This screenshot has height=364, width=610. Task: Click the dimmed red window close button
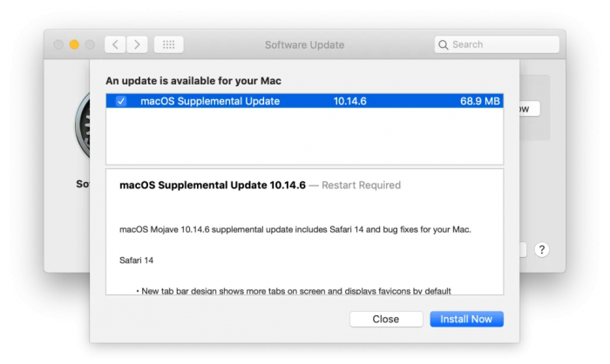tap(58, 44)
